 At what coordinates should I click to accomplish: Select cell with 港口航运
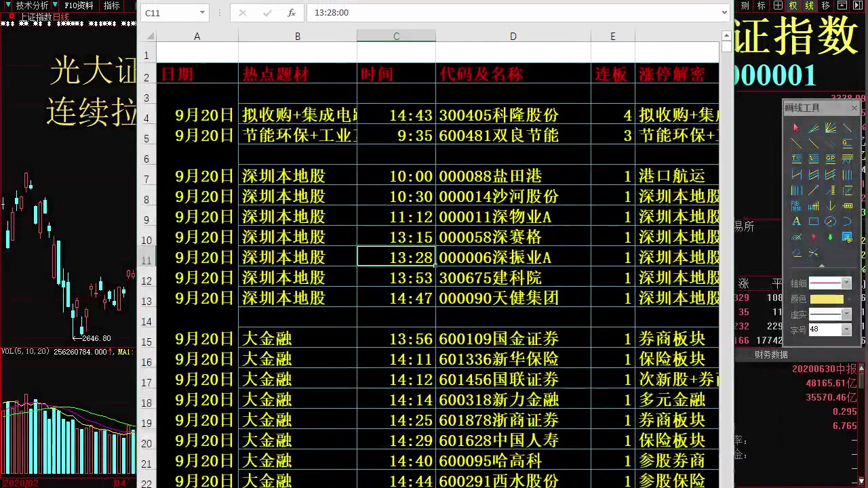coord(677,176)
